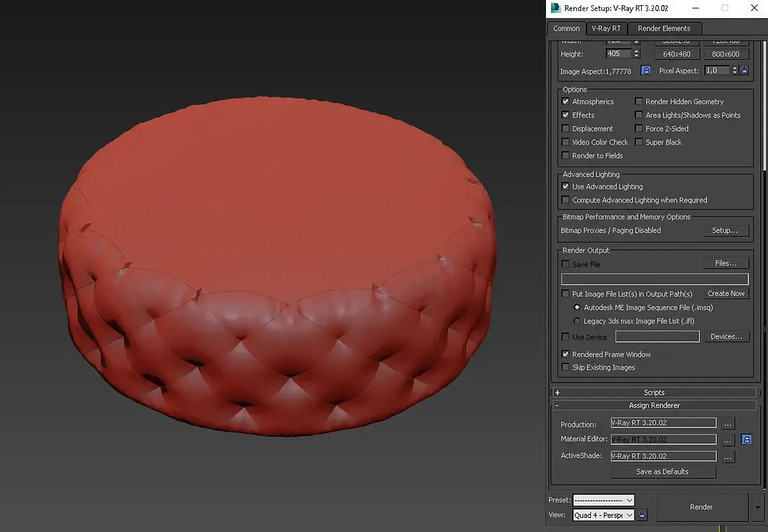Click Save as Defaults button
Screen dimensions: 768x532
tap(662, 472)
